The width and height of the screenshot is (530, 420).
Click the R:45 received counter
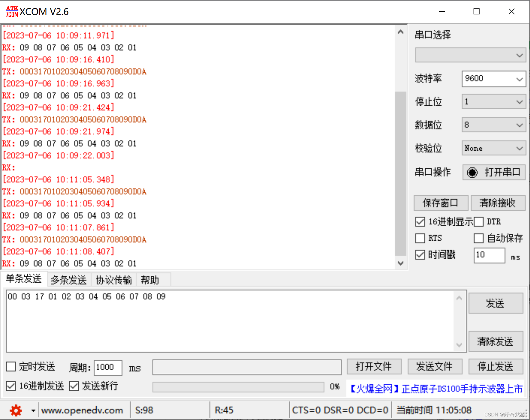pos(224,410)
